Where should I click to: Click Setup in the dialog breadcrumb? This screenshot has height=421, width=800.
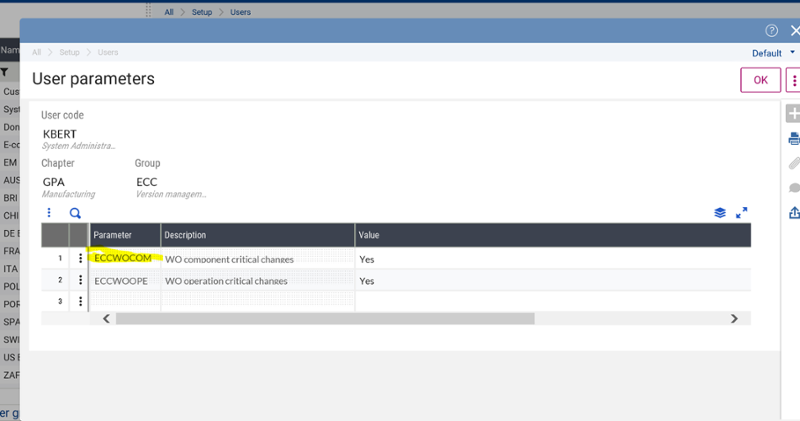click(69, 52)
